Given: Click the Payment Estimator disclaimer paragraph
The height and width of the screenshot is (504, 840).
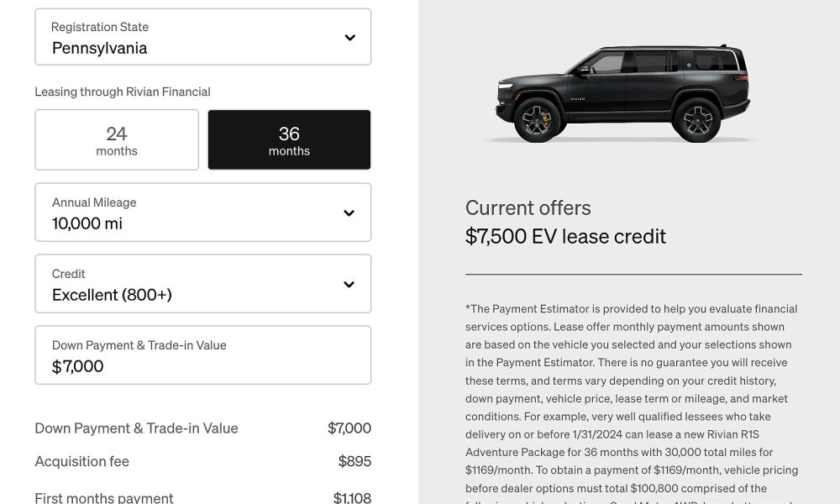Looking at the screenshot, I should pos(633,402).
